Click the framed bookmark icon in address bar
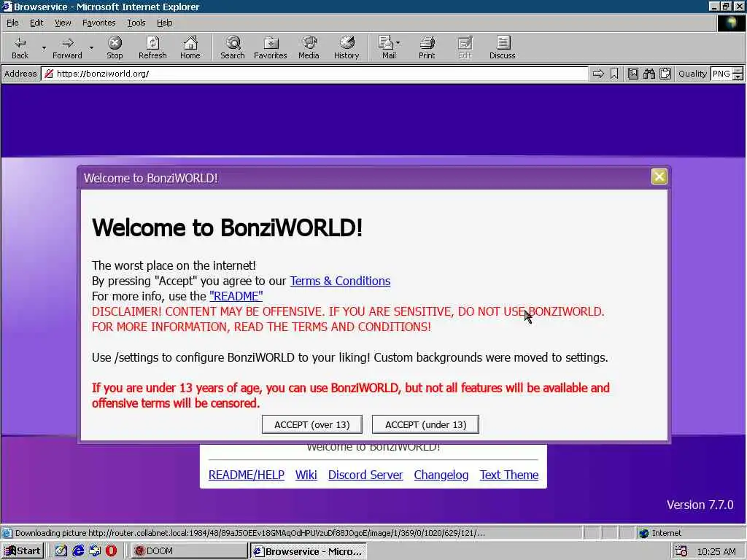 click(x=632, y=74)
